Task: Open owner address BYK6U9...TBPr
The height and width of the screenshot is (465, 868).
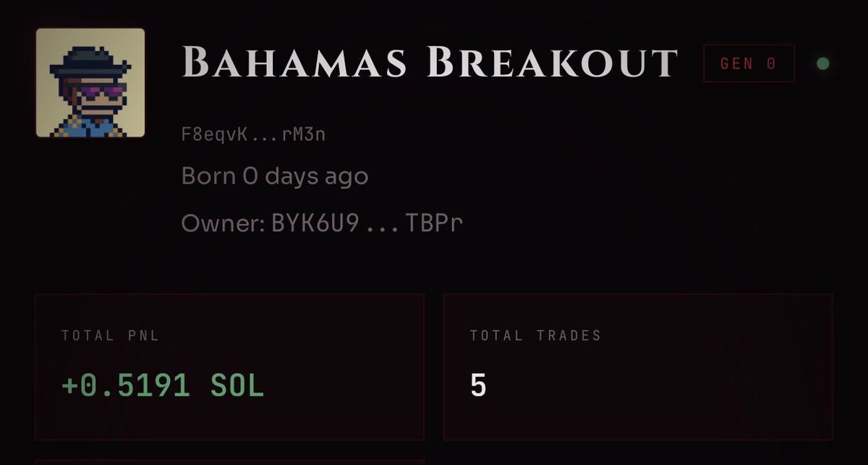Action: coord(367,223)
